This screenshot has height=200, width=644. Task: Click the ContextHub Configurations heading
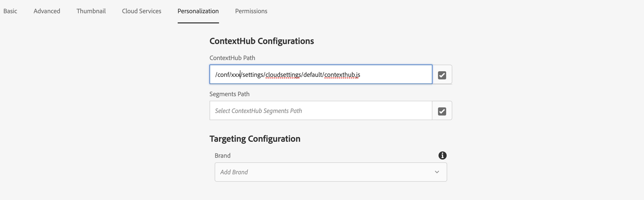(262, 41)
